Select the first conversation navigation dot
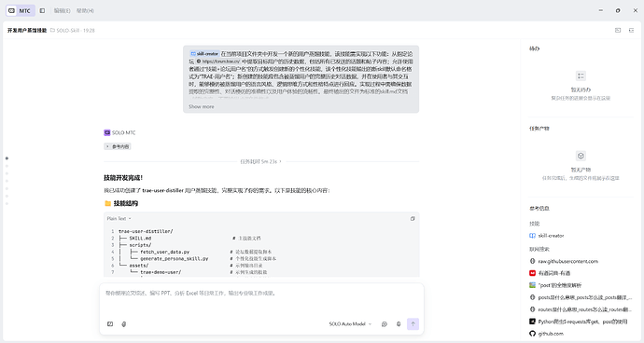Image resolution: width=644 pixels, height=343 pixels. click(7, 158)
